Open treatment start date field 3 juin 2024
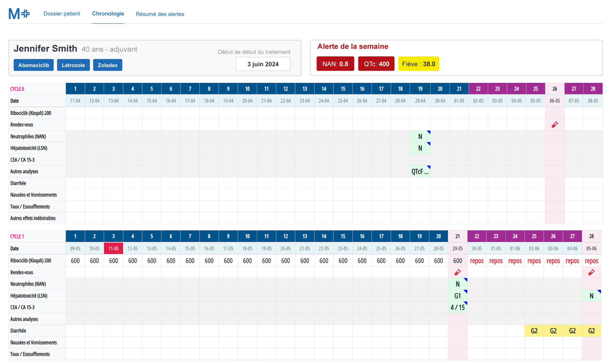The image size is (612, 364). tap(263, 64)
